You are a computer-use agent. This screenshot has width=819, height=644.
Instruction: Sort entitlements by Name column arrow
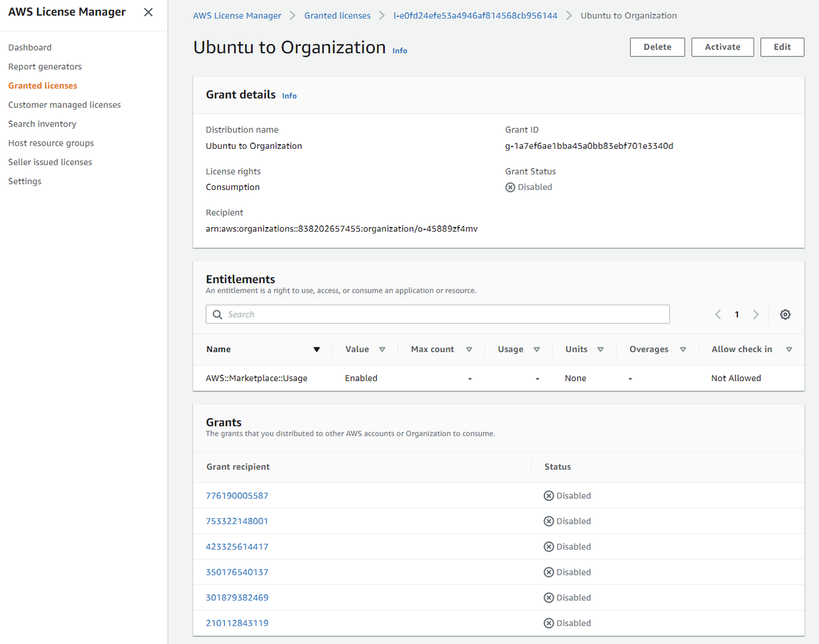pos(316,350)
